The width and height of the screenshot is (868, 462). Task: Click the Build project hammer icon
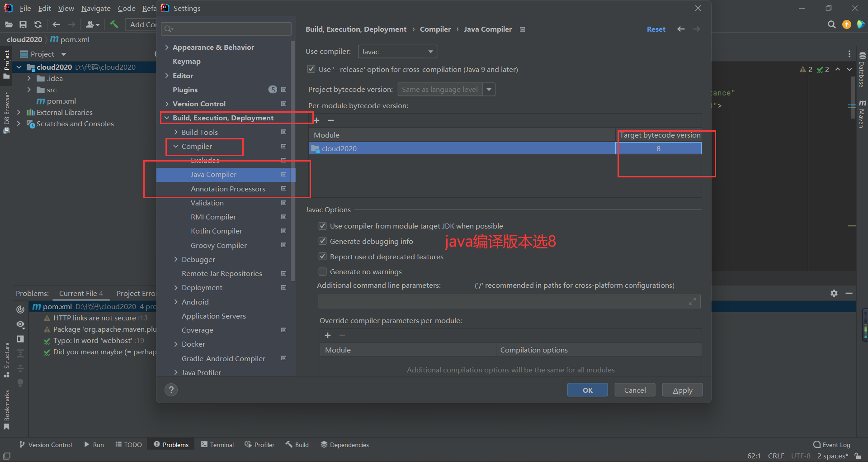[x=114, y=24]
